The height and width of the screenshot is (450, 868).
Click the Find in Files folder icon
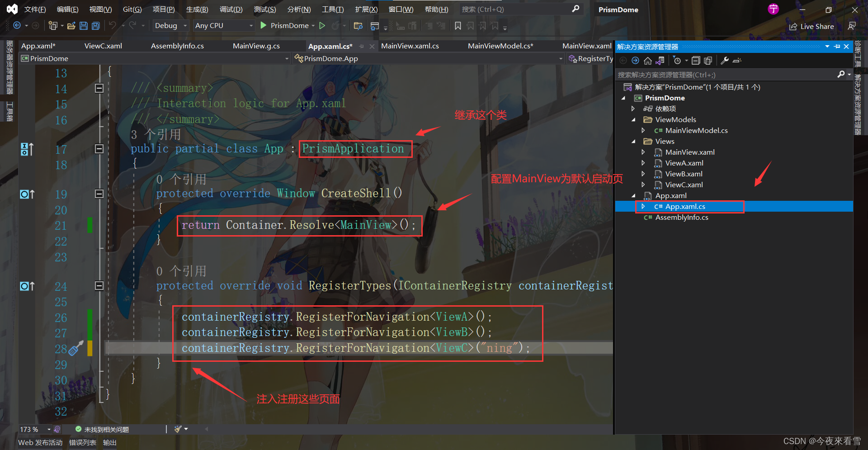pos(358,26)
